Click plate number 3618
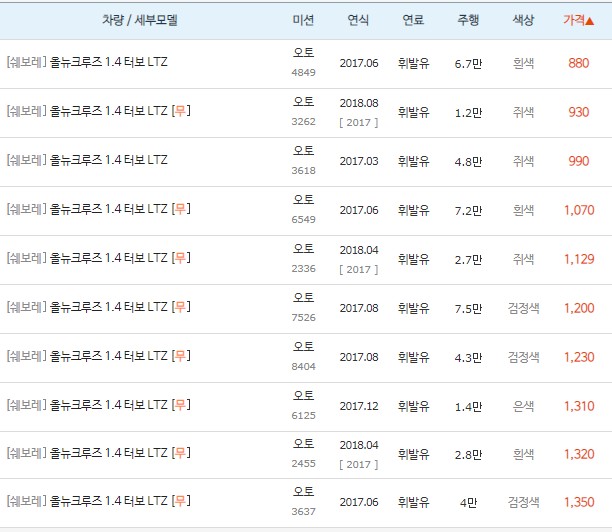The width and height of the screenshot is (612, 532). (x=303, y=171)
